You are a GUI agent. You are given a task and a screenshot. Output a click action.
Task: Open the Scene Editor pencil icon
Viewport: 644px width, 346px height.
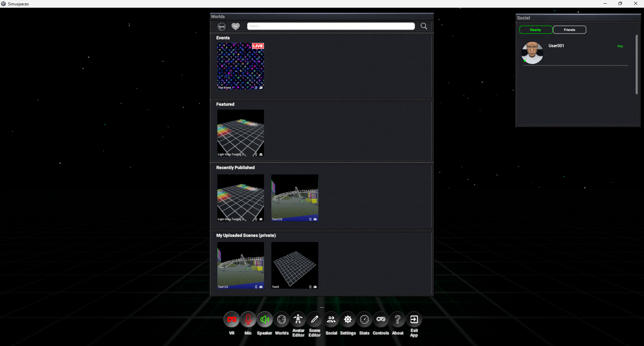[314, 320]
